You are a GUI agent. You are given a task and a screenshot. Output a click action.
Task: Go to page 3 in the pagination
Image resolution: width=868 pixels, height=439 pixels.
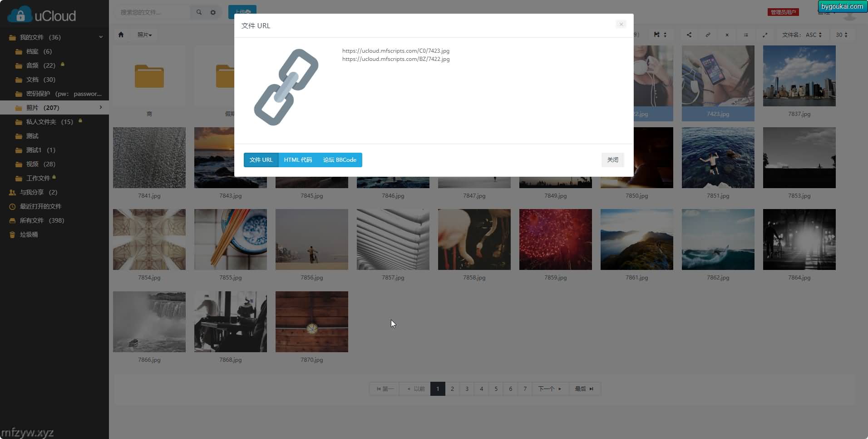[467, 389]
